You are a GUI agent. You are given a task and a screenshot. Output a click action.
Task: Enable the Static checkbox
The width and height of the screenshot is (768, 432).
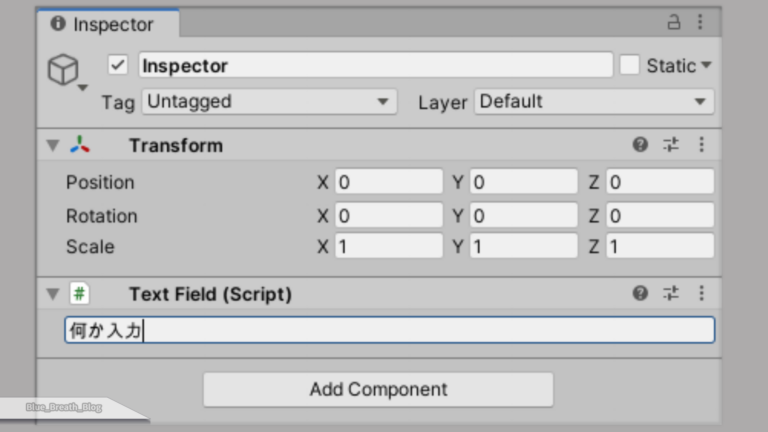629,65
